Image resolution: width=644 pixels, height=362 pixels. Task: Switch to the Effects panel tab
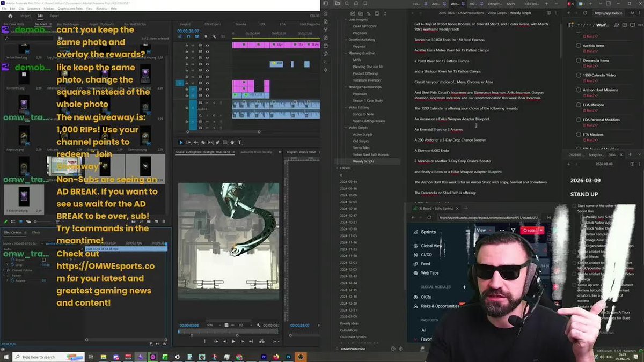(x=36, y=232)
